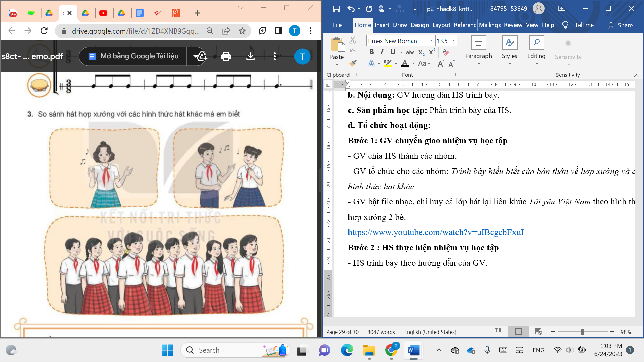644x362 pixels.
Task: Click the Download icon in PDF viewer
Action: 250,56
